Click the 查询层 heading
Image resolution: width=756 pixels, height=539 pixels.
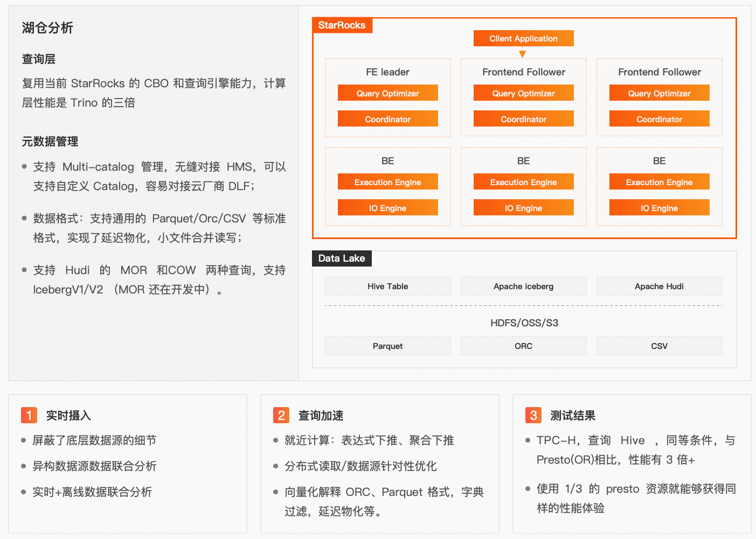[x=39, y=59]
